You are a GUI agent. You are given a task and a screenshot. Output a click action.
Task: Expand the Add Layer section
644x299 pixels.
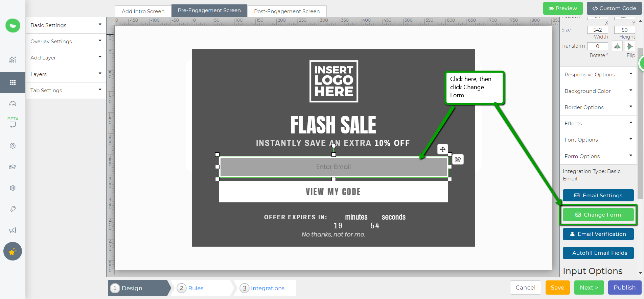point(66,58)
